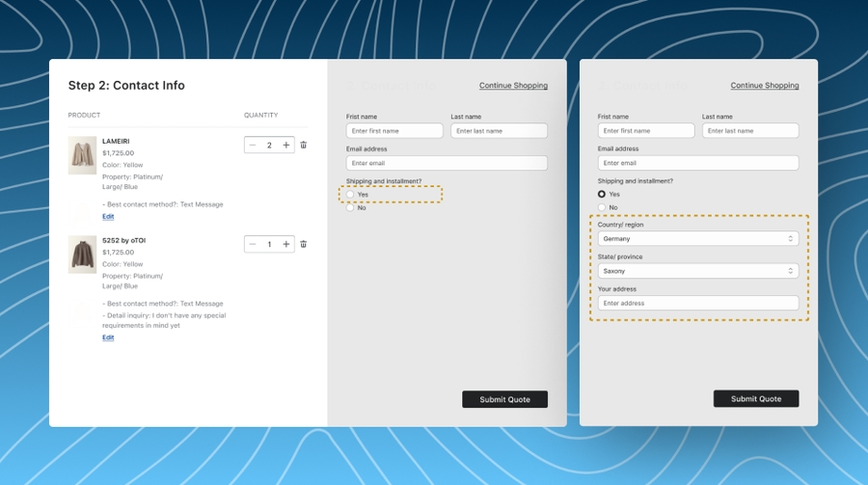Remove the 5252 by oTOI item via trash icon
Screen dimensions: 868x485
point(303,245)
